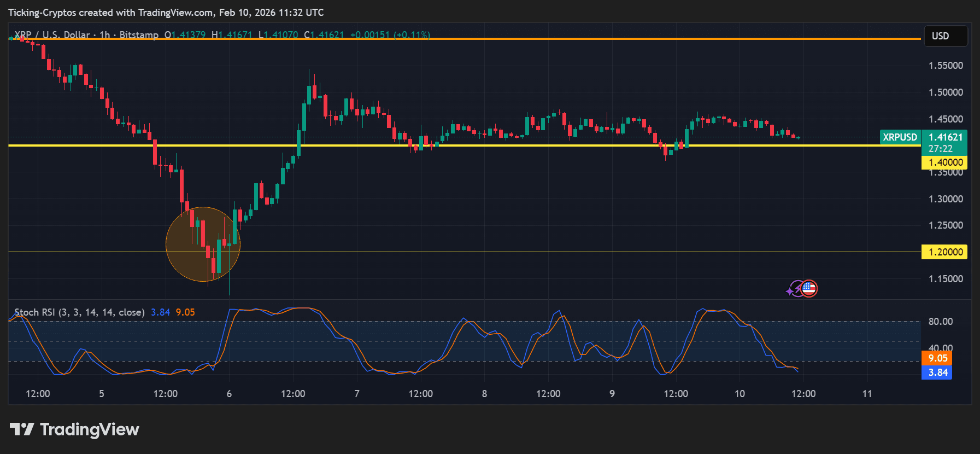Click the yellow 1.40000 price label

944,162
